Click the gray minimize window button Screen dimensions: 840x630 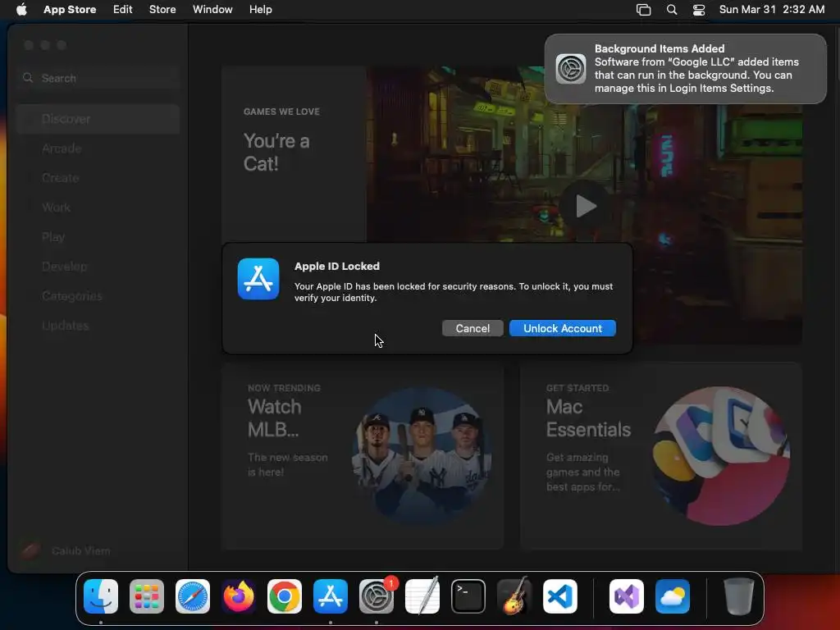[45, 45]
